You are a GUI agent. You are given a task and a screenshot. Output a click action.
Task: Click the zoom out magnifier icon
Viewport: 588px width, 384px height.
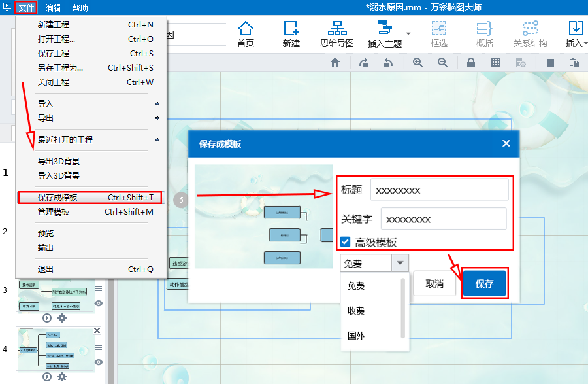tap(442, 62)
